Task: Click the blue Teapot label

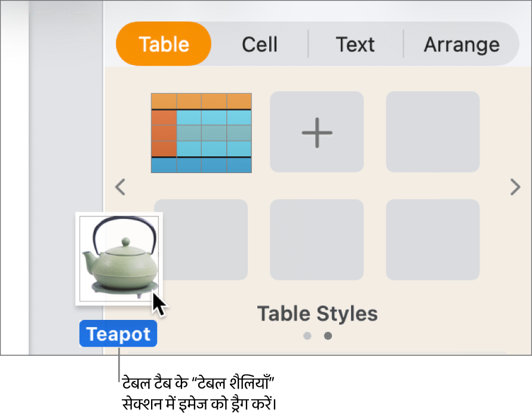Action: point(118,334)
